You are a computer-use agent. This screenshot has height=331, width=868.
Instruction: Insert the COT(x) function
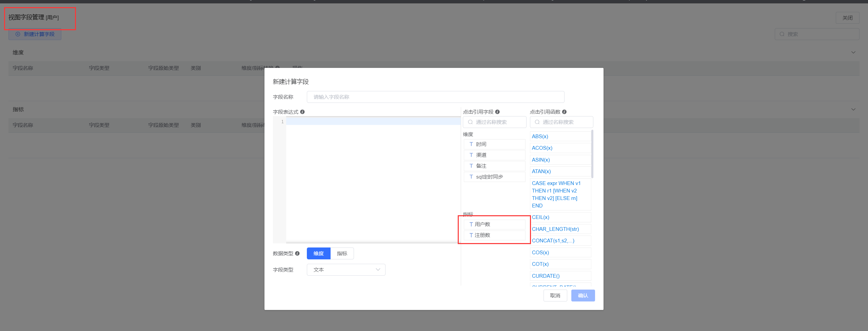coord(560,264)
